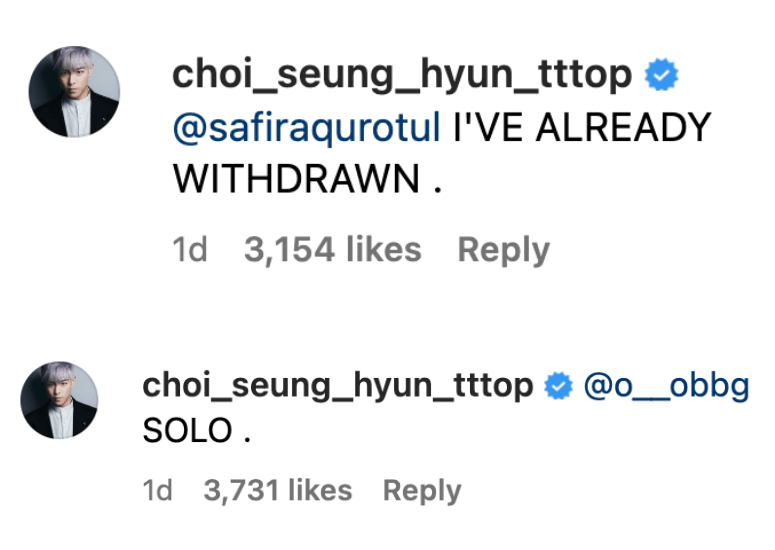This screenshot has height=550, width=775.
Task: Reply to the SOLO comment
Action: tap(422, 491)
